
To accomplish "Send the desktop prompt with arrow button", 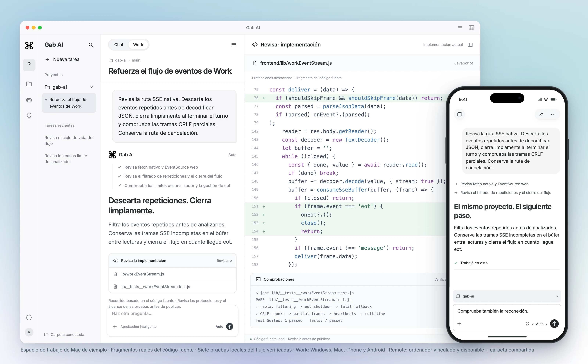I will pyautogui.click(x=230, y=327).
